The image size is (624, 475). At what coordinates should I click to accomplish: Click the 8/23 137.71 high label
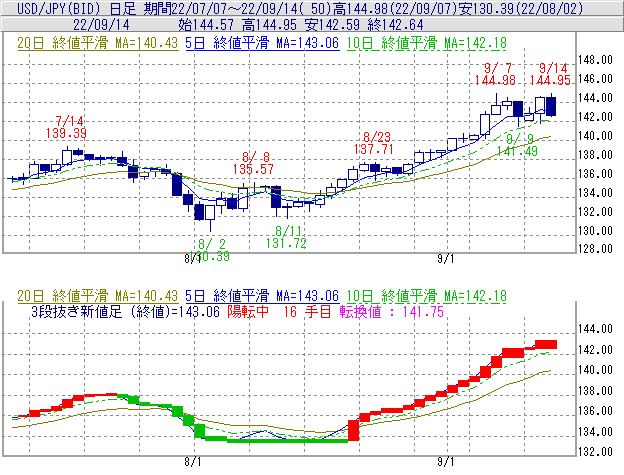[x=374, y=143]
